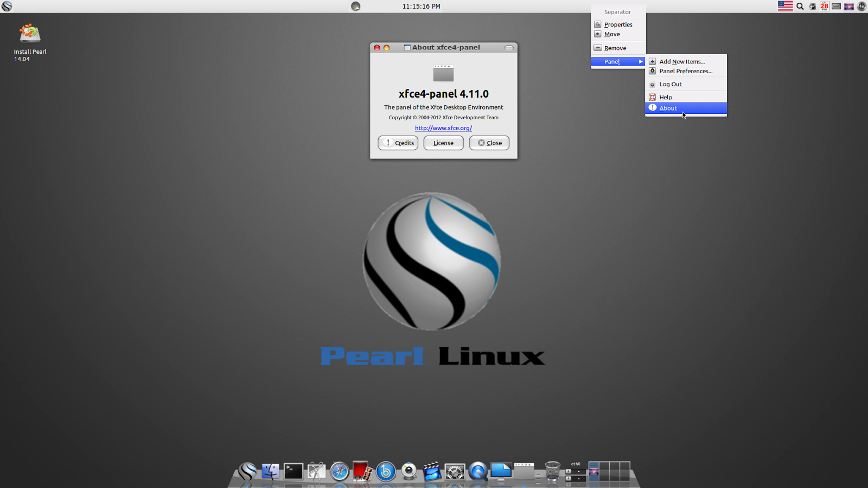The height and width of the screenshot is (488, 868).
Task: Click the eth0 network monitor in dock
Action: point(576,471)
